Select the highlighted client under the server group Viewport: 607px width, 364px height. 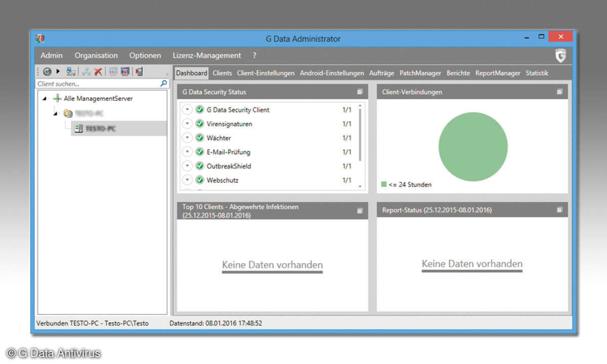click(x=119, y=128)
